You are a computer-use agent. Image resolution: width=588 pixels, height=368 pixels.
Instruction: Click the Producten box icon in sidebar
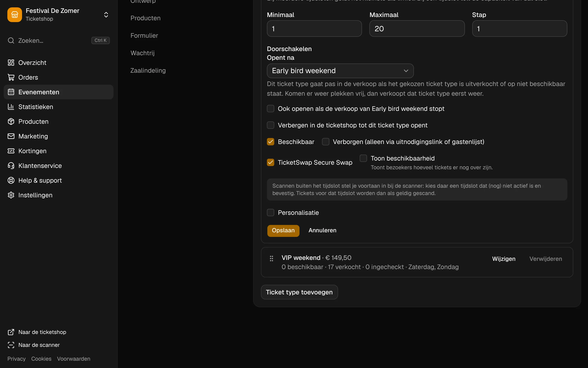(11, 121)
